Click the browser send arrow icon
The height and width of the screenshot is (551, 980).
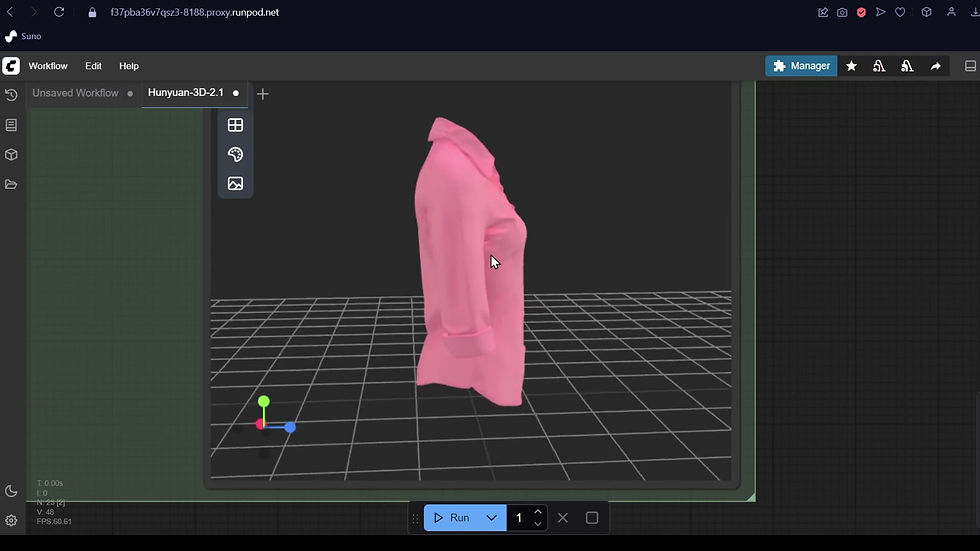point(881,12)
